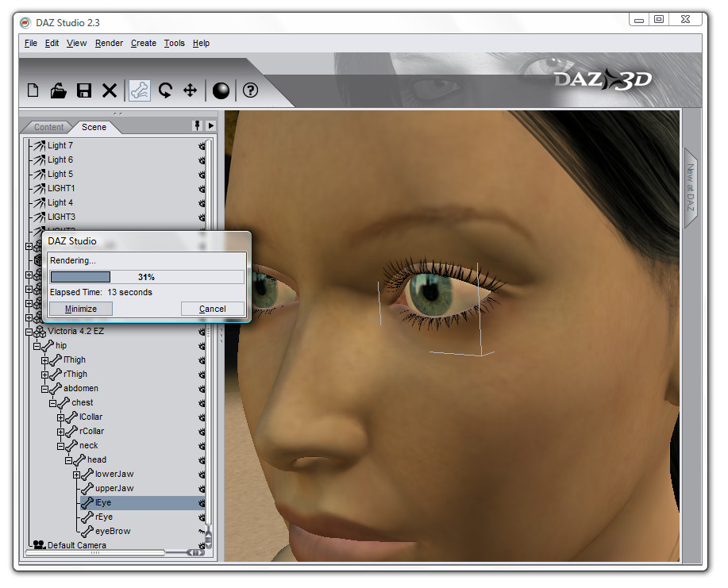Switch to the Content tab
The image size is (728, 588).
click(48, 127)
